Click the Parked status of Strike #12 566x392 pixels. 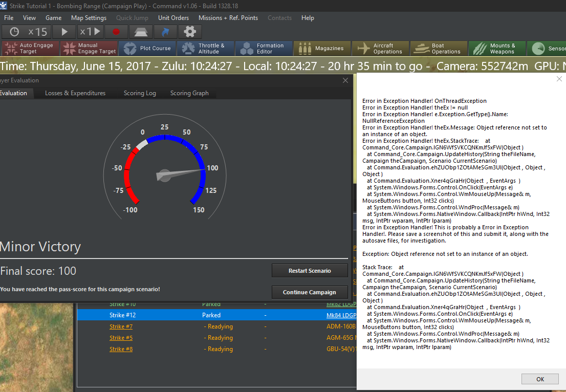(x=211, y=315)
